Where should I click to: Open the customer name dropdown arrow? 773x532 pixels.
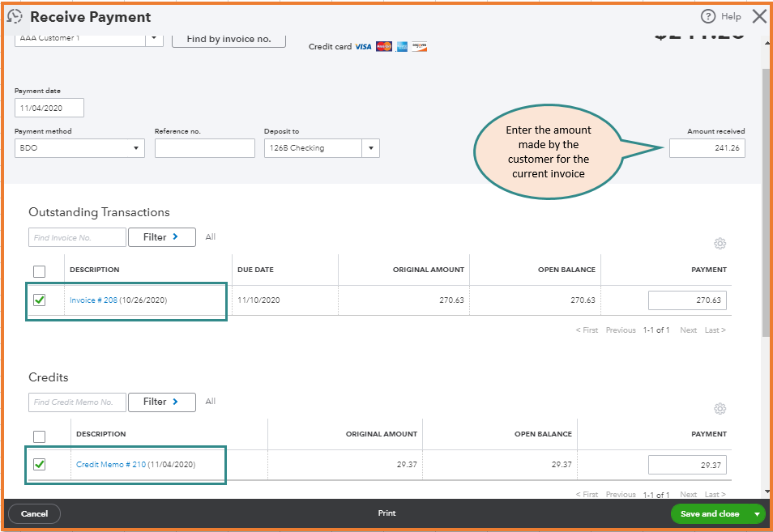(x=154, y=38)
